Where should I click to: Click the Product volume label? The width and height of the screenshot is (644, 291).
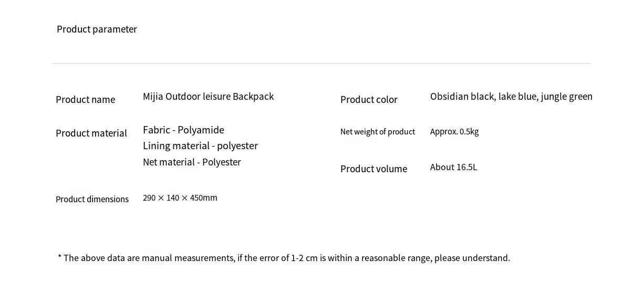pyautogui.click(x=373, y=169)
